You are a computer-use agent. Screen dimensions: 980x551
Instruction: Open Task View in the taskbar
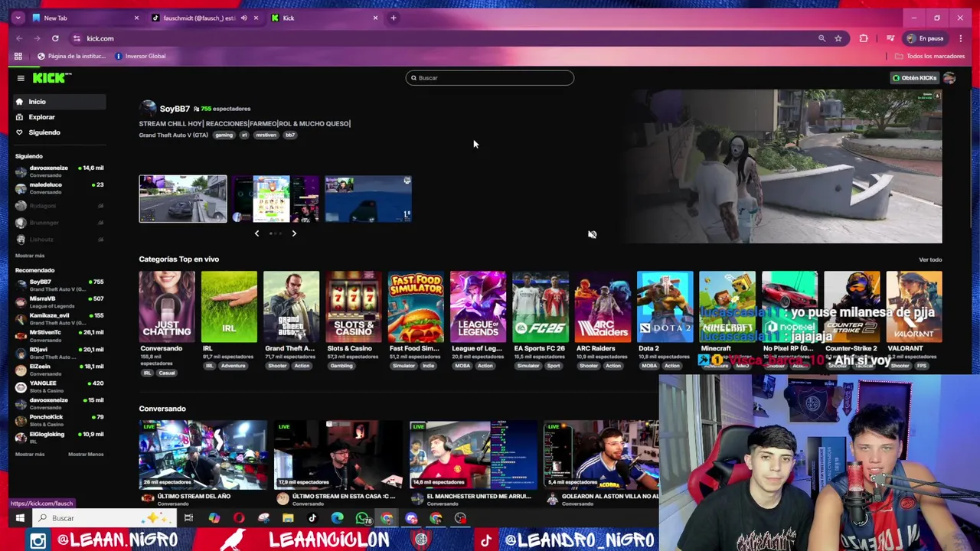188,518
